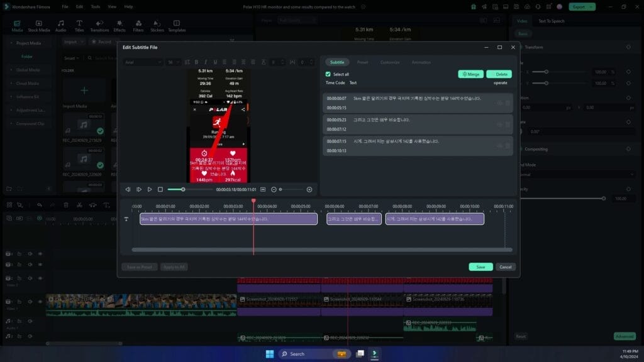Viewport: 644px width, 362px height.
Task: Select the Transitions icon
Action: [x=99, y=25]
